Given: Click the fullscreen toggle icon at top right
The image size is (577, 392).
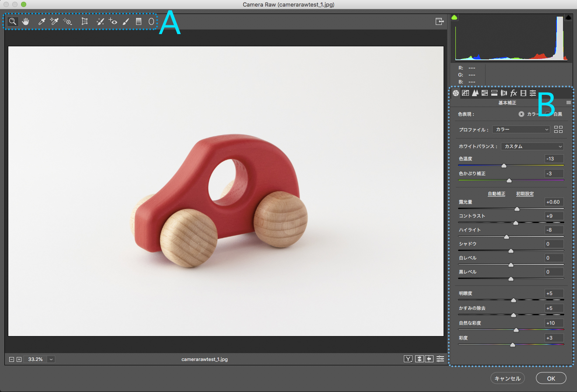Looking at the screenshot, I should (440, 21).
